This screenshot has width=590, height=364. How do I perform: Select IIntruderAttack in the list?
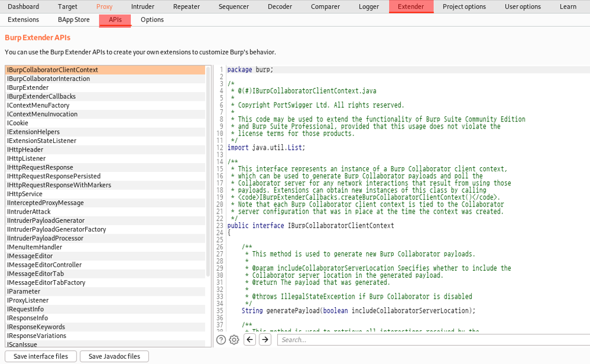105,212
